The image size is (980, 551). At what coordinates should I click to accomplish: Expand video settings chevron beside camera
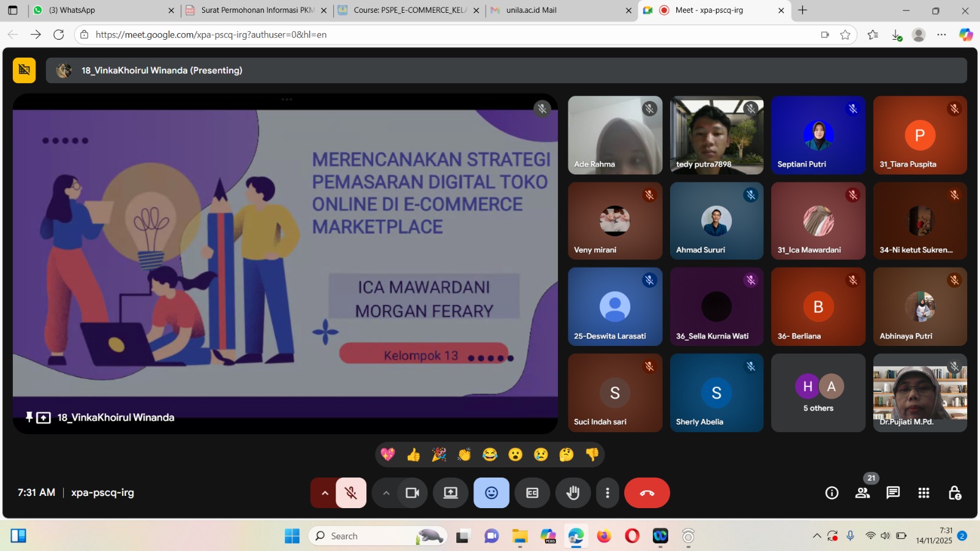[x=386, y=493]
